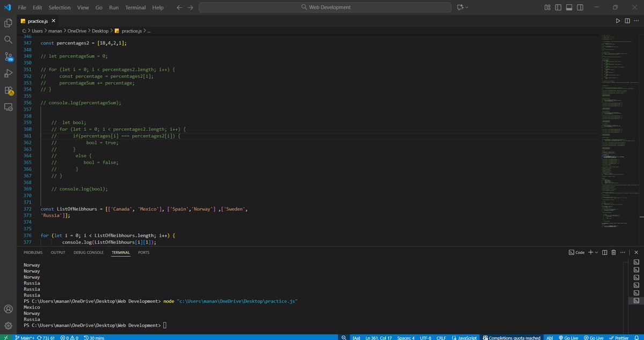Open the Terminal menu

135,8
